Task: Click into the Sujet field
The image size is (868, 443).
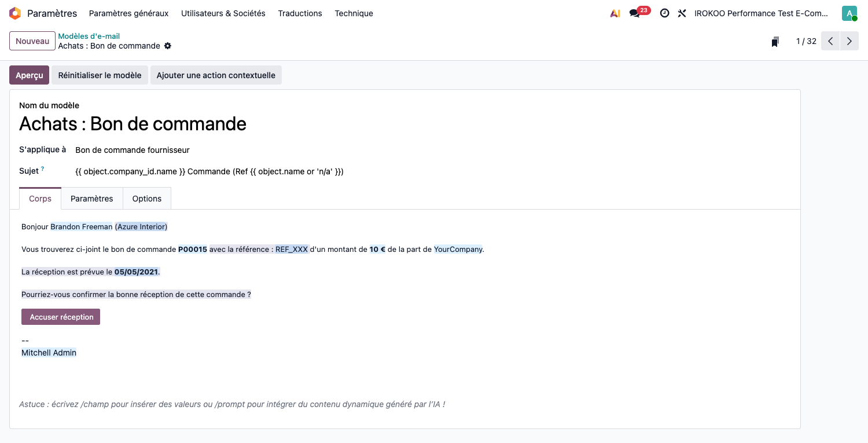Action: point(209,171)
